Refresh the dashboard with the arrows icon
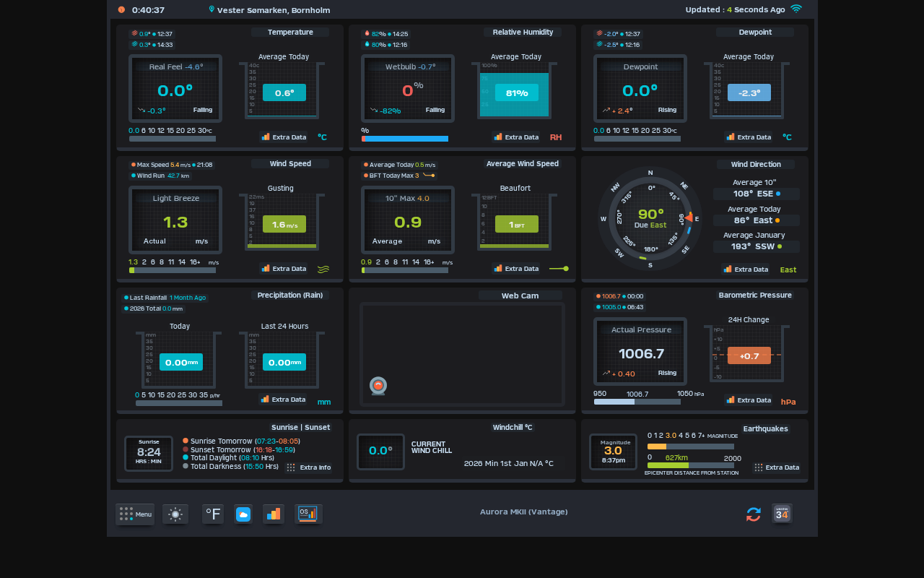Image resolution: width=924 pixels, height=578 pixels. [x=754, y=514]
